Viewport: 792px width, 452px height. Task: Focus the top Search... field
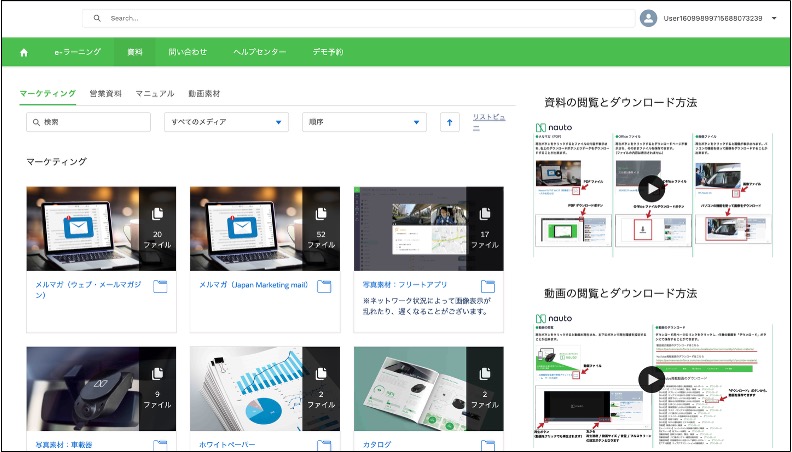point(359,18)
